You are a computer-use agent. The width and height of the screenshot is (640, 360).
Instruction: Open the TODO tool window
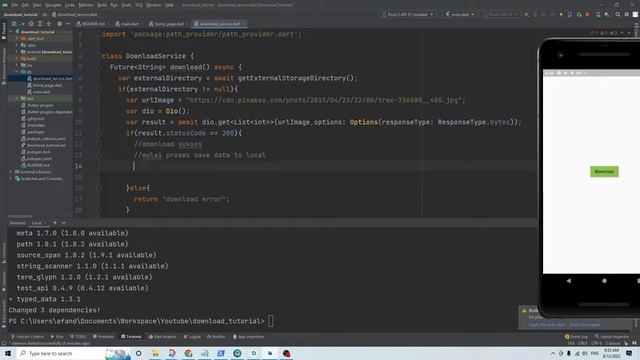[78, 337]
